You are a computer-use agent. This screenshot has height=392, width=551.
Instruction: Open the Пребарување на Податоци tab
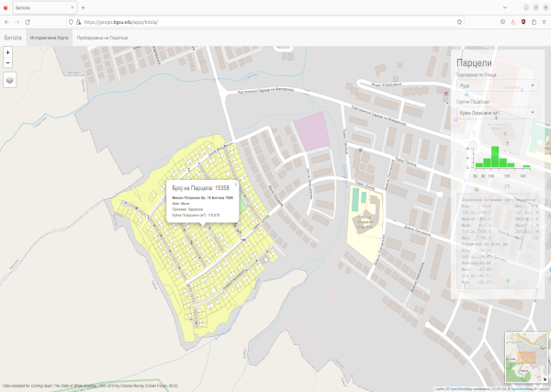(x=102, y=38)
